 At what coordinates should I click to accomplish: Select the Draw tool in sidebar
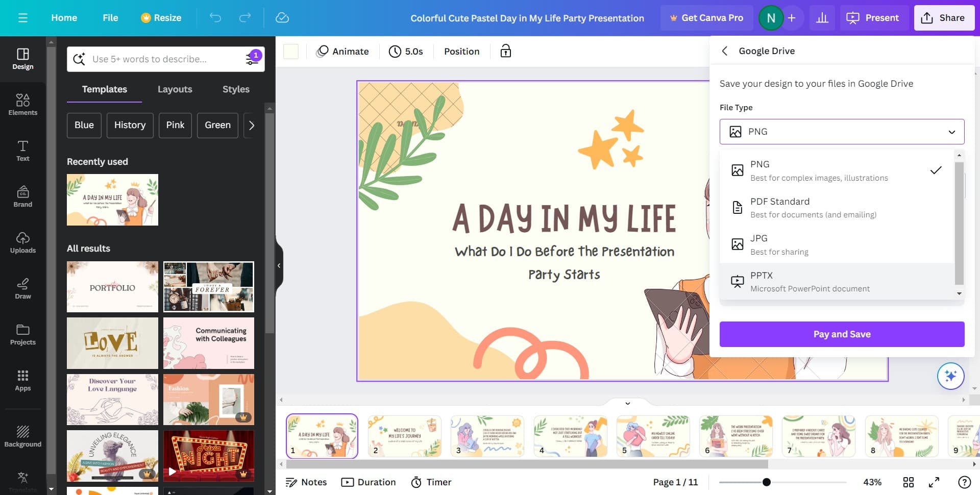coord(22,288)
